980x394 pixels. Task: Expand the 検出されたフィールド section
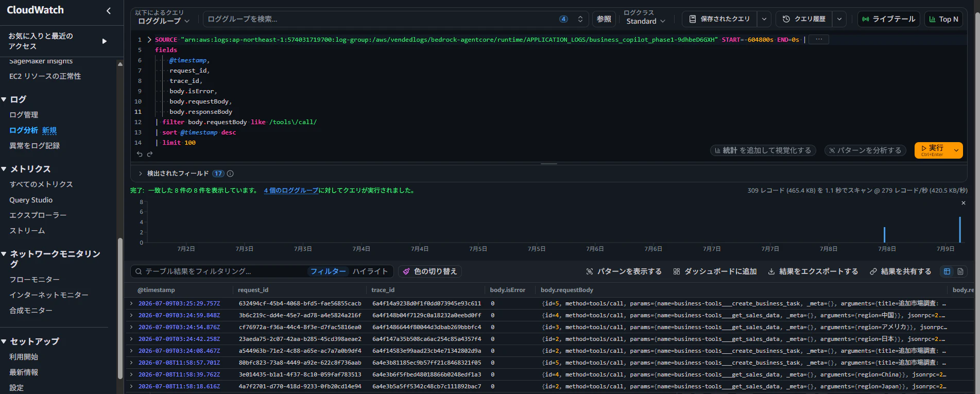pos(140,174)
